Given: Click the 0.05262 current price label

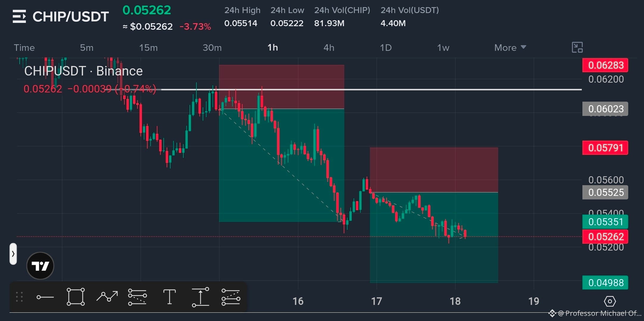Looking at the screenshot, I should pyautogui.click(x=605, y=237).
